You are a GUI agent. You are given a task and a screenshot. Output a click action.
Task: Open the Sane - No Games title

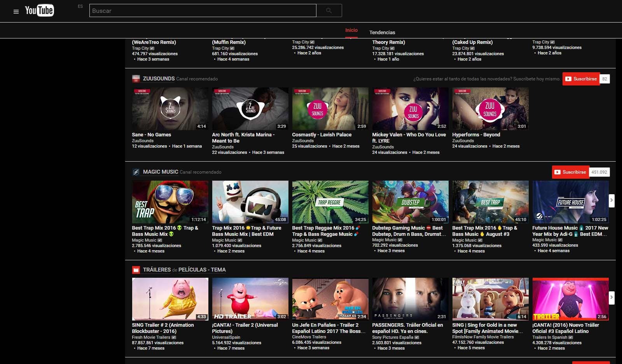(x=151, y=134)
